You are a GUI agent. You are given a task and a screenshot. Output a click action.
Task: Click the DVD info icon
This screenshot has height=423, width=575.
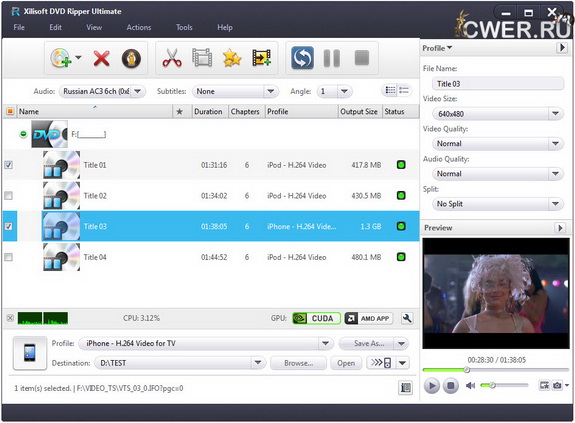(131, 58)
